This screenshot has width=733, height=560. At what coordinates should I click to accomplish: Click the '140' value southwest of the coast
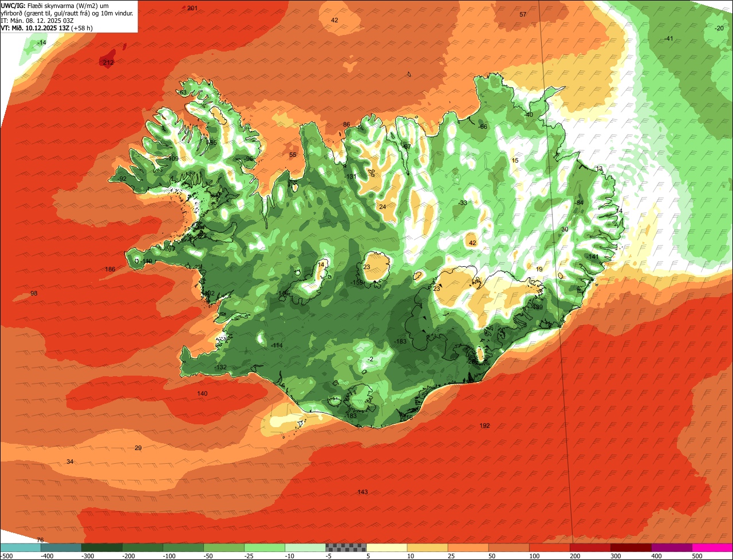[202, 394]
